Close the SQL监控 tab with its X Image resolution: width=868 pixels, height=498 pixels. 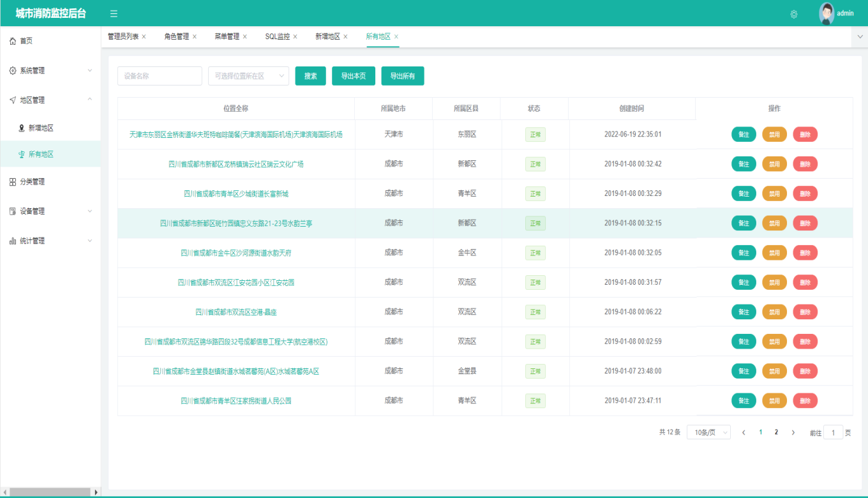pyautogui.click(x=296, y=36)
